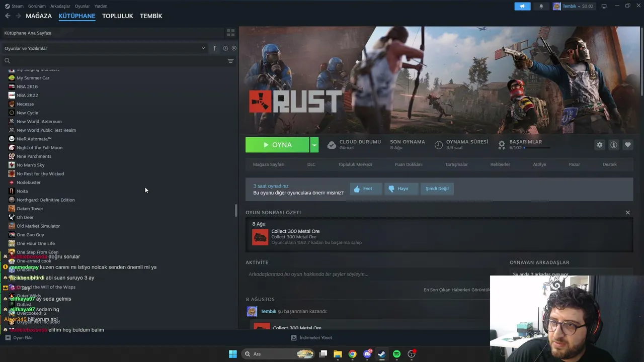This screenshot has width=644, height=362.
Task: Toggle the ready-to-play filter icon
Action: click(234, 48)
